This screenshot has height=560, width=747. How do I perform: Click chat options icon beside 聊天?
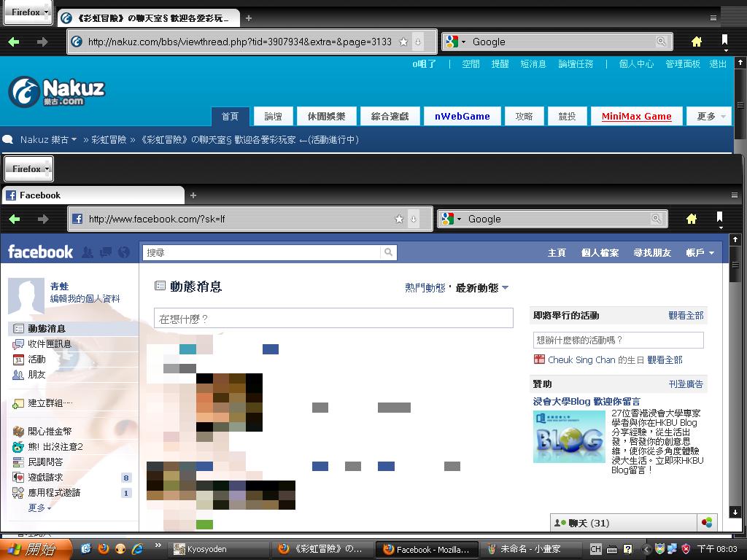pos(707,522)
